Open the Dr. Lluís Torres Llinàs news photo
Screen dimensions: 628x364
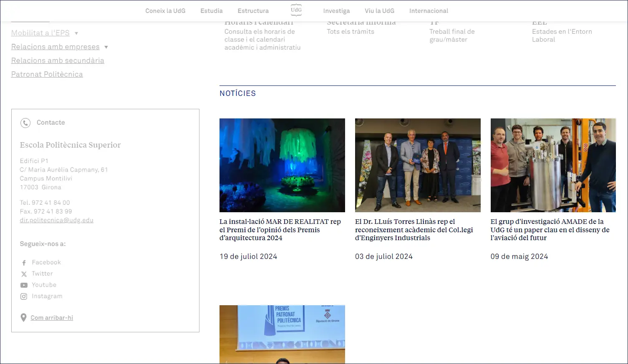tap(417, 165)
